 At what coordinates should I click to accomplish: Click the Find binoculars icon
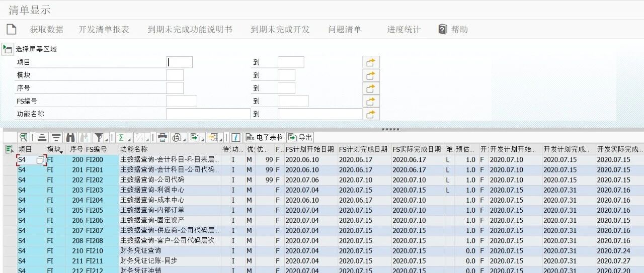point(70,137)
